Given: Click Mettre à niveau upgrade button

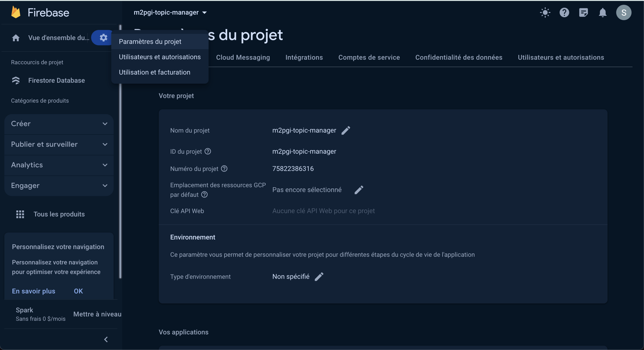Looking at the screenshot, I should click(97, 314).
